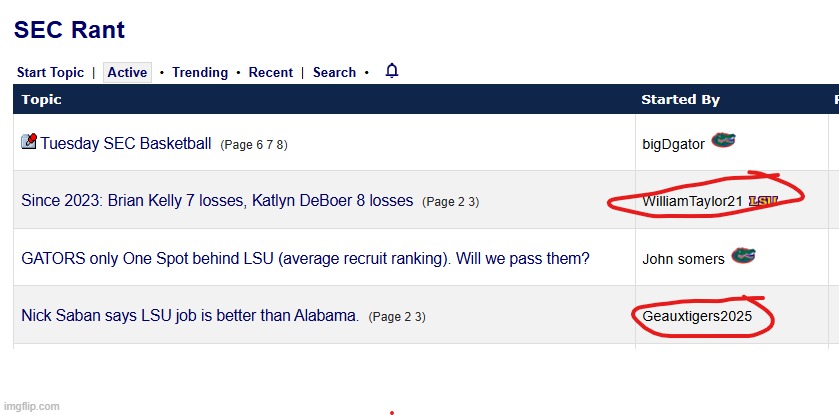Open the Trending tab
Image resolution: width=839 pixels, height=415 pixels.
tap(200, 73)
